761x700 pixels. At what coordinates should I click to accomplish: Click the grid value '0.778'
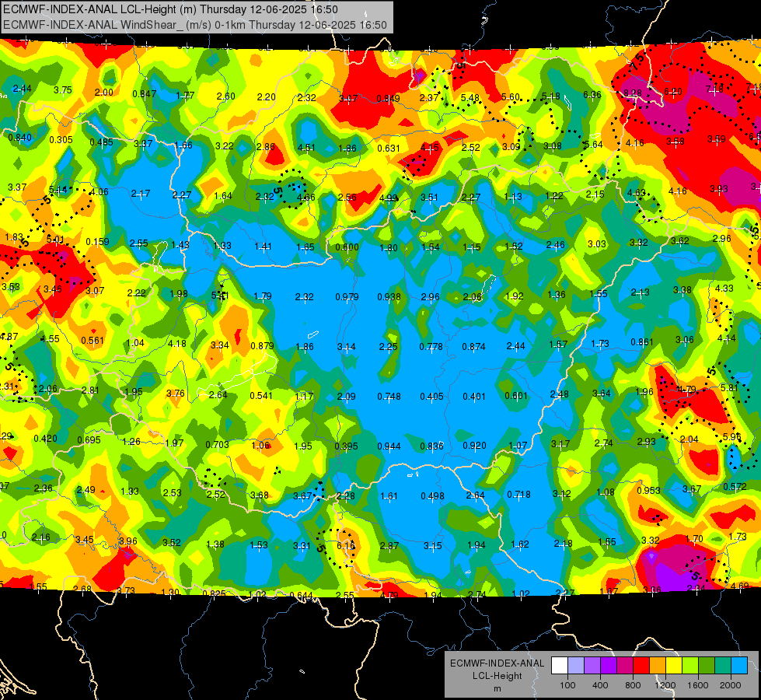coord(431,346)
